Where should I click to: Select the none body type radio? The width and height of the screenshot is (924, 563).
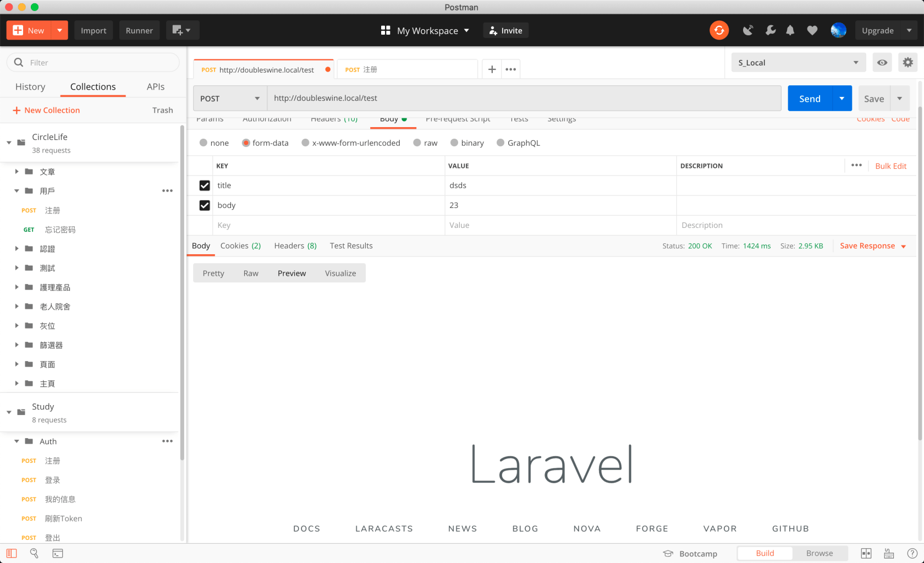coord(204,143)
